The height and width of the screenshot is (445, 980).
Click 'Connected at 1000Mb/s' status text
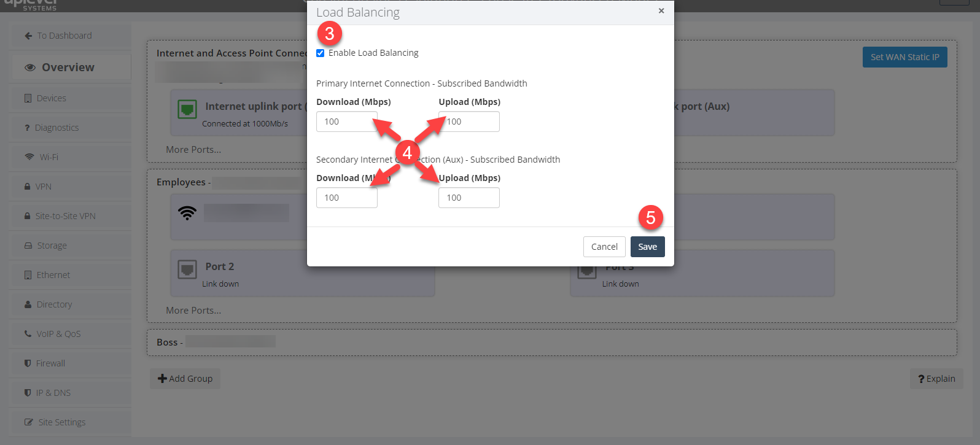(x=245, y=124)
